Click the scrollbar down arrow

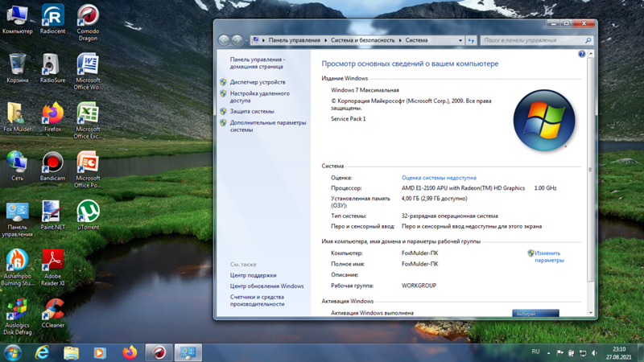coord(591,313)
